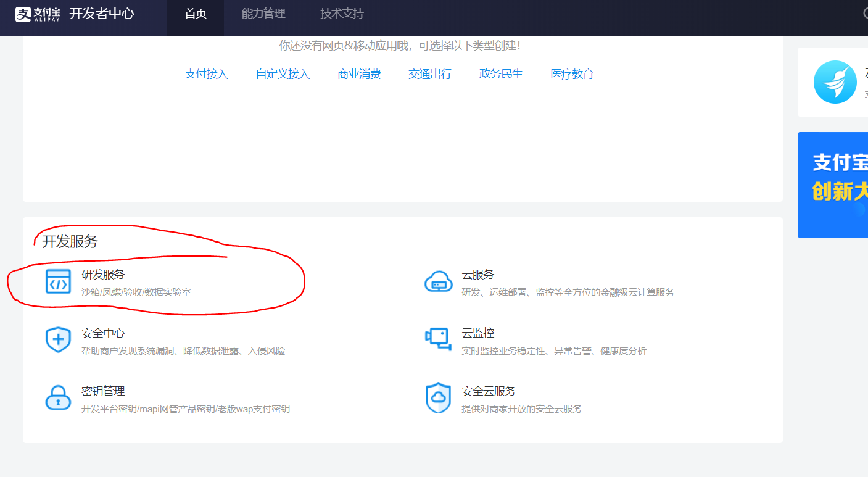Open the 能力管理 tab
Image resolution: width=868 pixels, height=477 pixels.
[263, 14]
